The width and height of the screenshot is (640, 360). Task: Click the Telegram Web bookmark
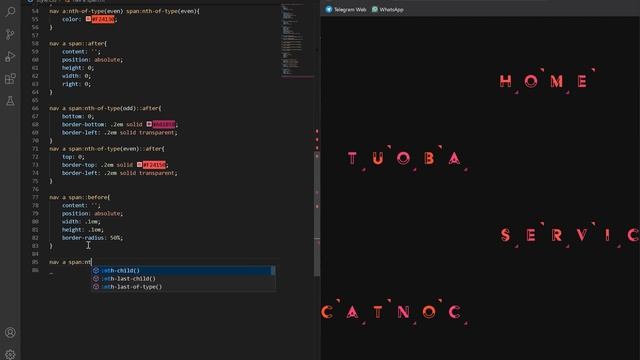[346, 9]
